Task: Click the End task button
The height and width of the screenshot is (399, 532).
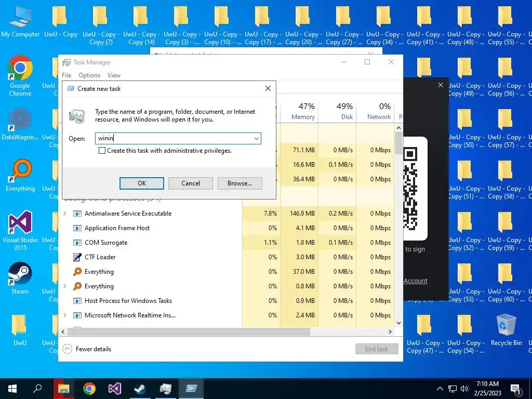Action: [x=377, y=349]
